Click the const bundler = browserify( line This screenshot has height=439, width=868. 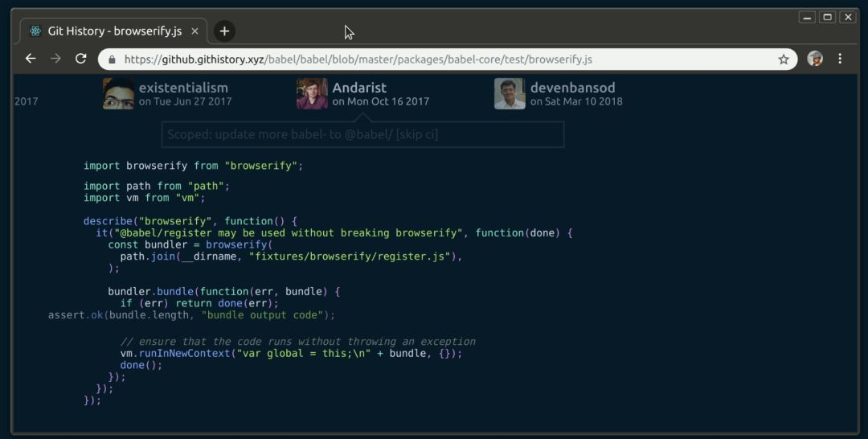click(190, 244)
